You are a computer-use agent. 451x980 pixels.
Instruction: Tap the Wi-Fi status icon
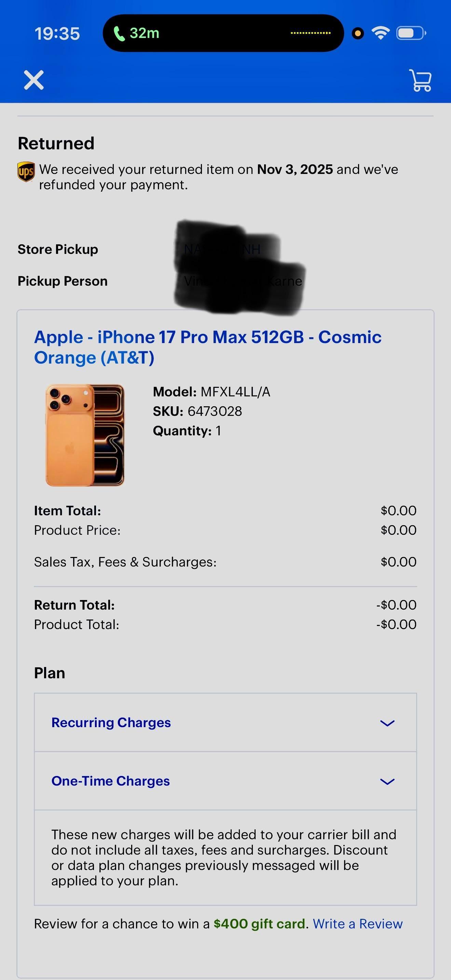pyautogui.click(x=380, y=33)
